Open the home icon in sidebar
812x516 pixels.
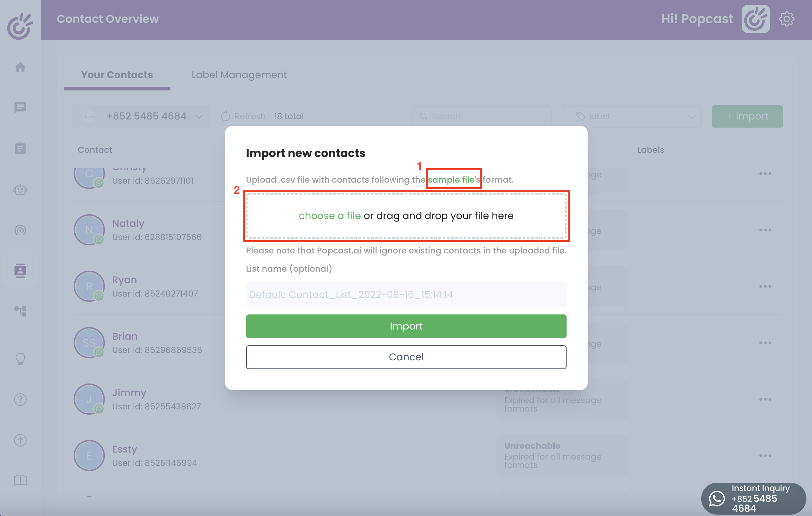pos(20,67)
